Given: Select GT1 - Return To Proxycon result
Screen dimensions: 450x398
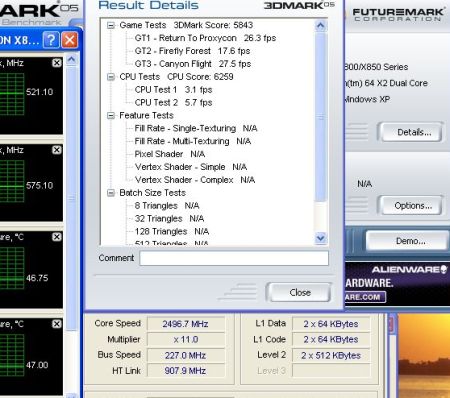Looking at the screenshot, I should click(205, 38).
